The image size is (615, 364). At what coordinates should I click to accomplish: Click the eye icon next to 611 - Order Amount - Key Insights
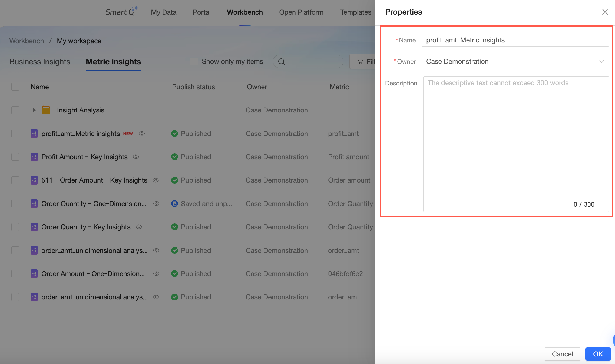(156, 180)
